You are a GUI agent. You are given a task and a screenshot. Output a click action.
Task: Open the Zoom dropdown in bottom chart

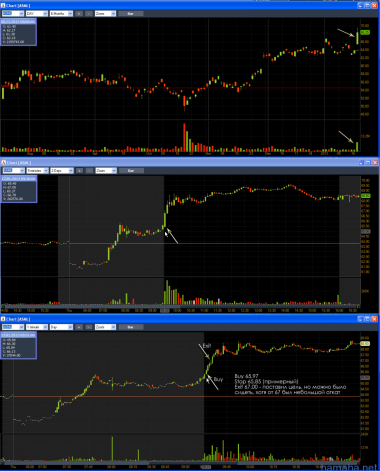pos(105,327)
